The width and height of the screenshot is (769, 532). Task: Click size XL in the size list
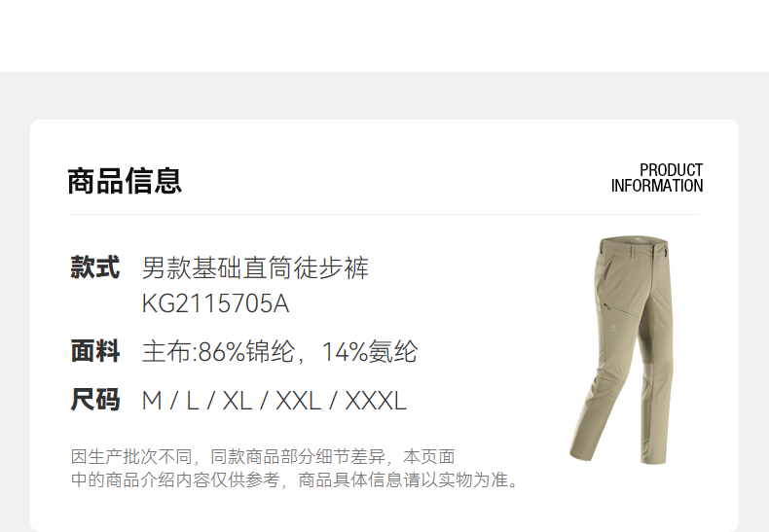pyautogui.click(x=238, y=401)
